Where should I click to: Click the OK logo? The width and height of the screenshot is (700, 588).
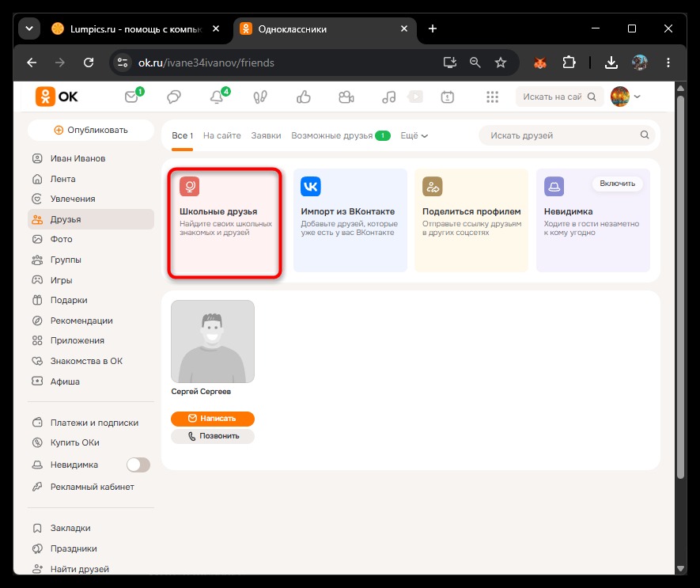(57, 97)
